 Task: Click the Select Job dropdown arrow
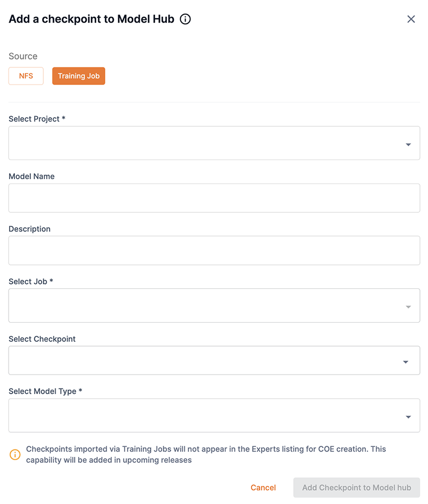(x=408, y=307)
